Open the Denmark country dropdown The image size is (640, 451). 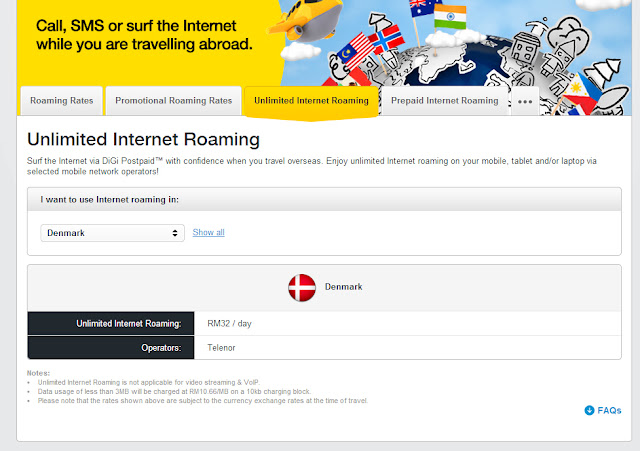pyautogui.click(x=112, y=233)
